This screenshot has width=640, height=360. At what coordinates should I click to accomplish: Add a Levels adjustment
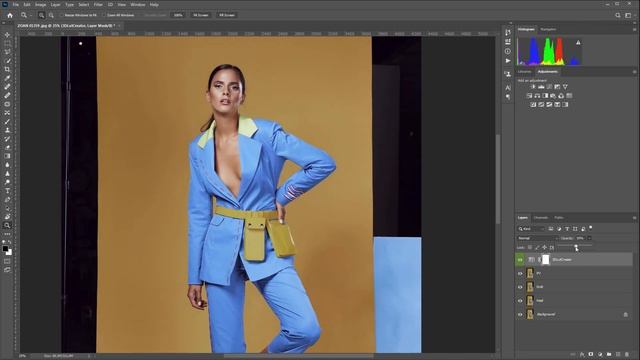click(x=541, y=87)
